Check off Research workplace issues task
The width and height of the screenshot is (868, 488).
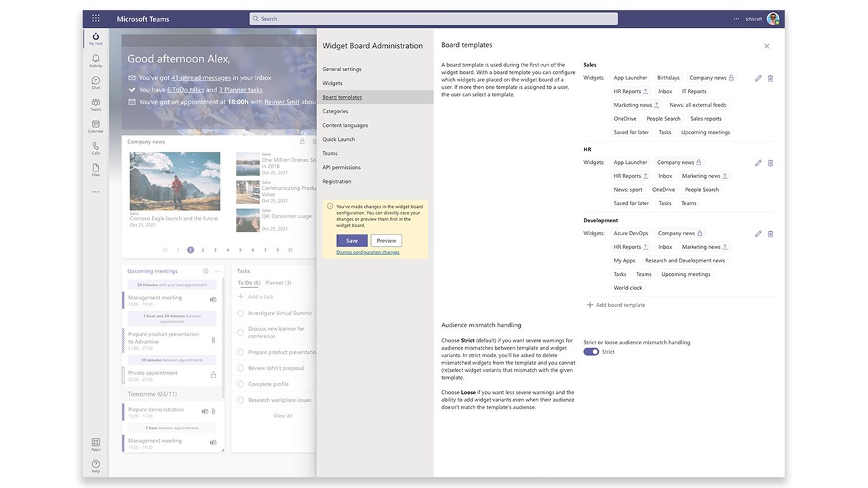coord(241,400)
